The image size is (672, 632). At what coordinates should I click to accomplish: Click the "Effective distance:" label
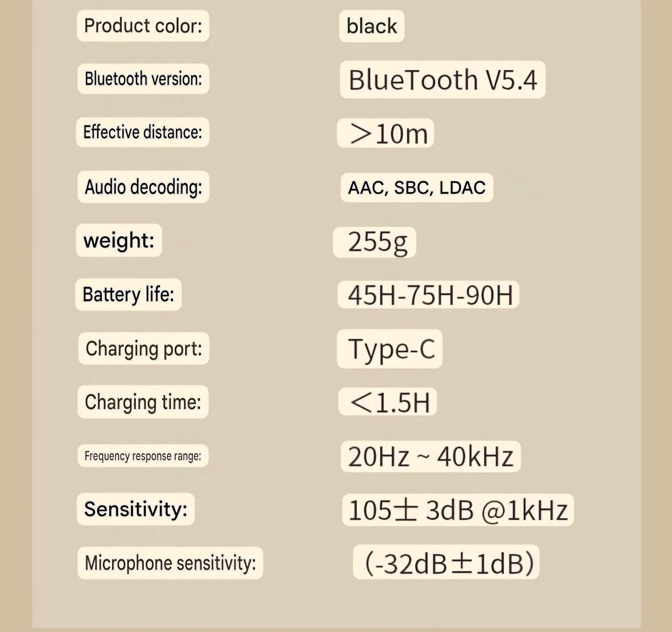[x=143, y=132]
